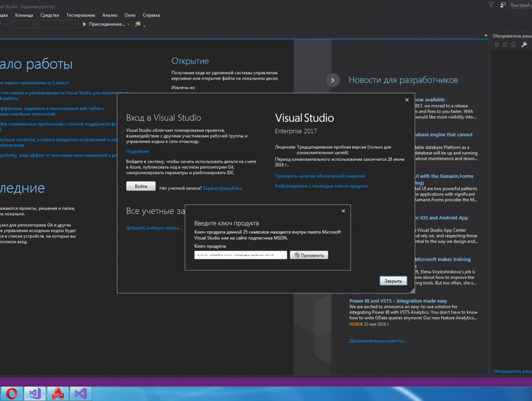The image size is (532, 401).
Task: Click the green Start play arrow
Action: 84,24
